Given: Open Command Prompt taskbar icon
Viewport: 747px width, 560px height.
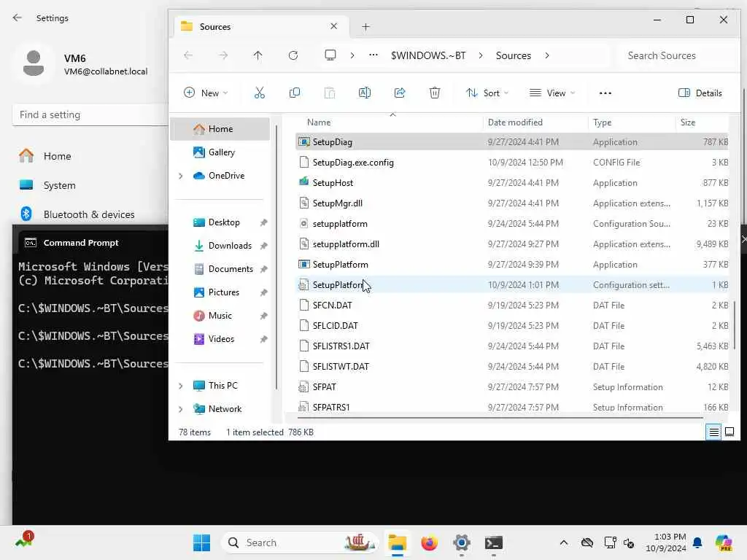Looking at the screenshot, I should point(494,542).
